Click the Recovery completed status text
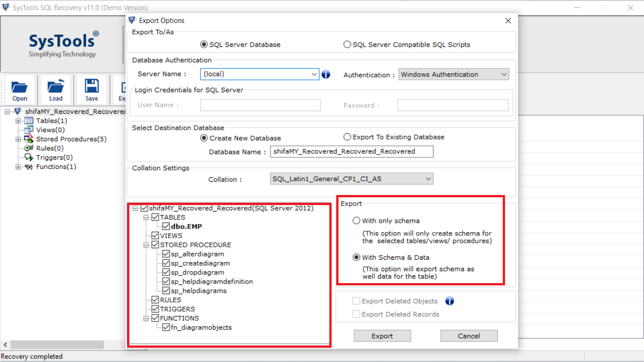This screenshot has width=644, height=362. (32, 356)
